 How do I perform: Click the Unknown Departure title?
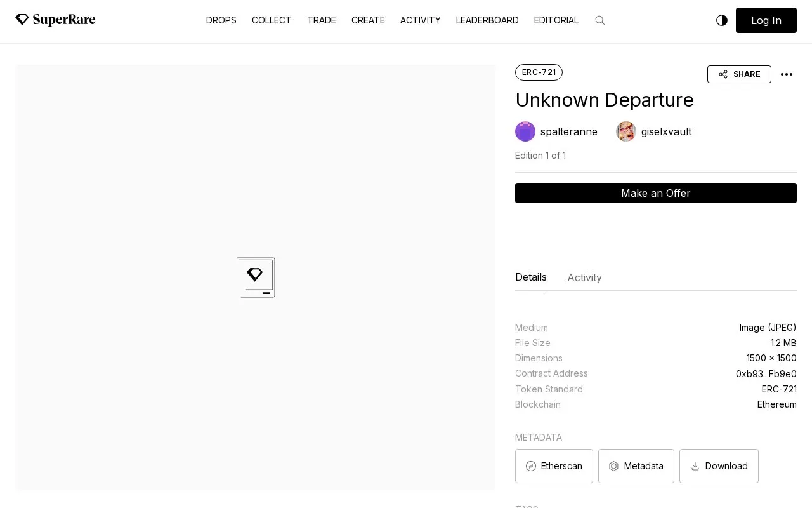[605, 100]
